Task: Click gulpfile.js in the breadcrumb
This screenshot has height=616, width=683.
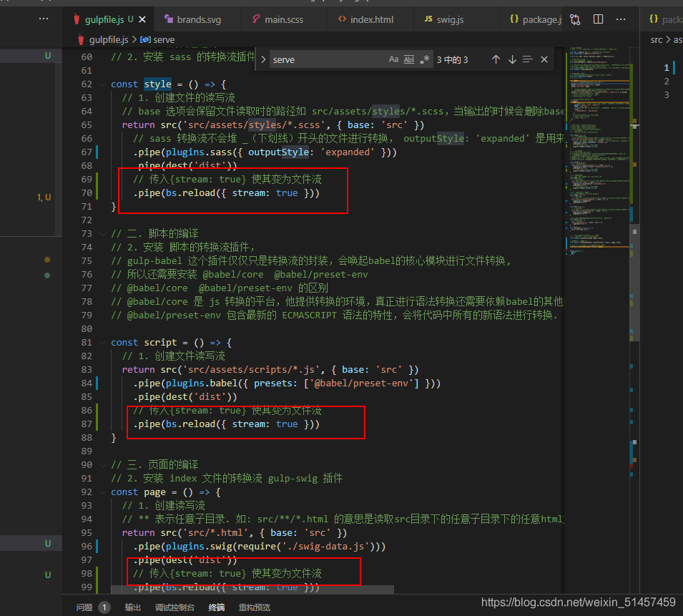Action: (109, 39)
